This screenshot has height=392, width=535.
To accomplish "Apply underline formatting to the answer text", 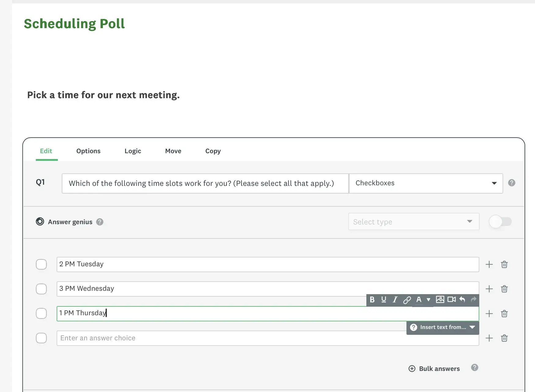I will point(383,300).
